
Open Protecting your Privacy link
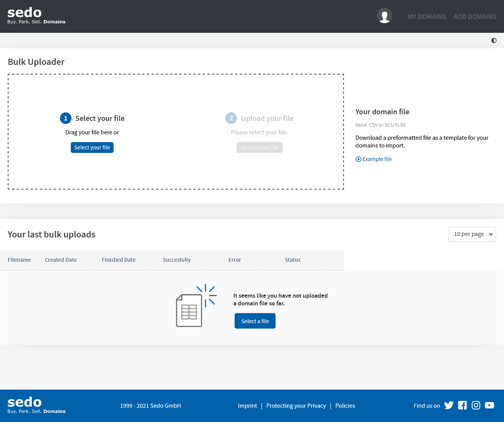296,406
